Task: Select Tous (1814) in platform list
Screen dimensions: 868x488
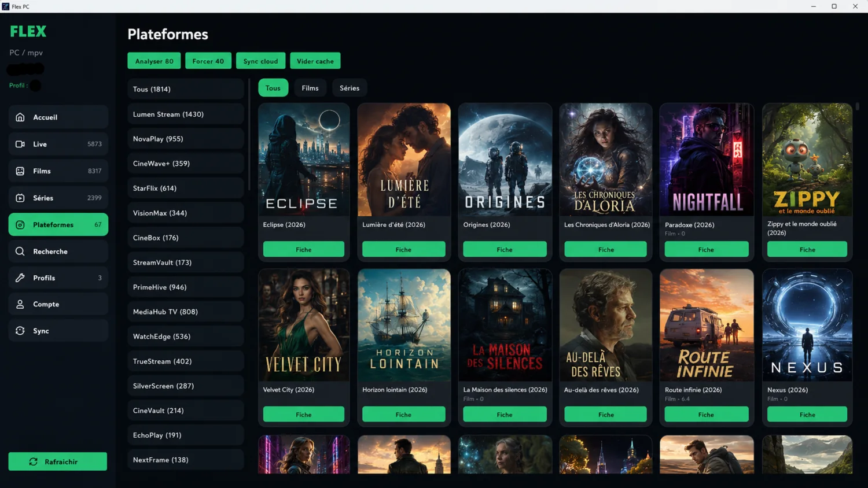Action: point(186,89)
